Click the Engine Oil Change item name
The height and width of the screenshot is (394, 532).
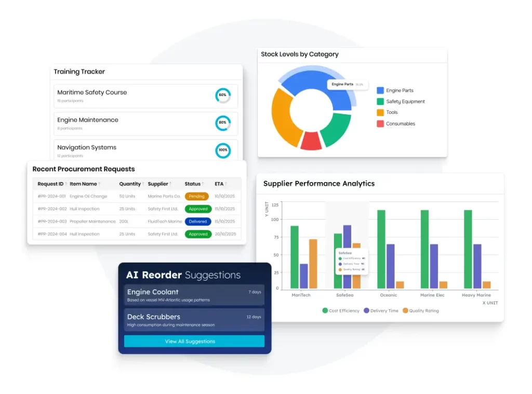click(88, 196)
